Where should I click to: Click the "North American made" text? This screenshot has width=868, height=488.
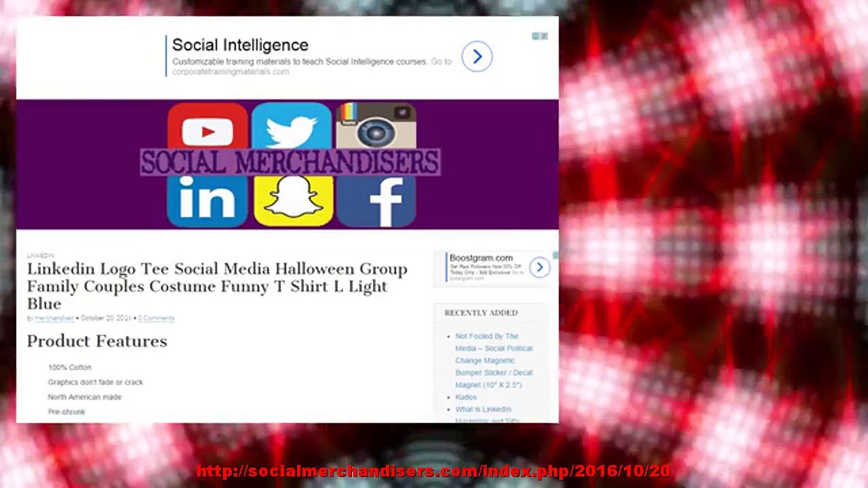click(85, 397)
